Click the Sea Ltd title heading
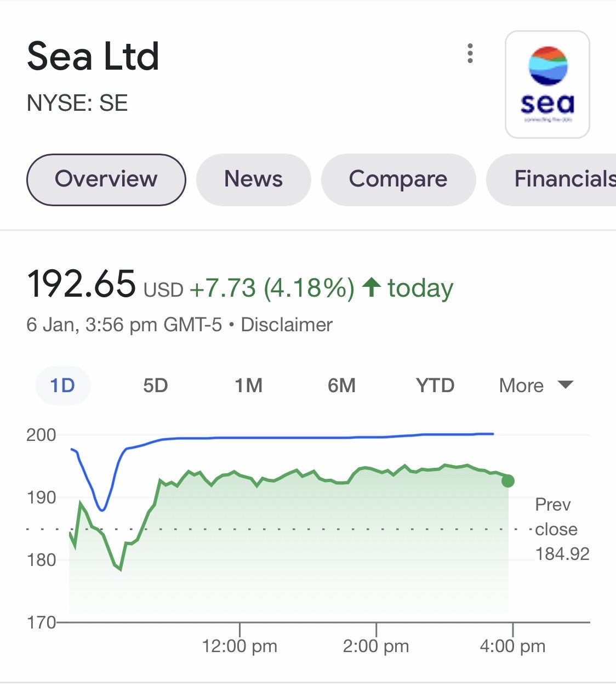The width and height of the screenshot is (616, 685). (93, 56)
